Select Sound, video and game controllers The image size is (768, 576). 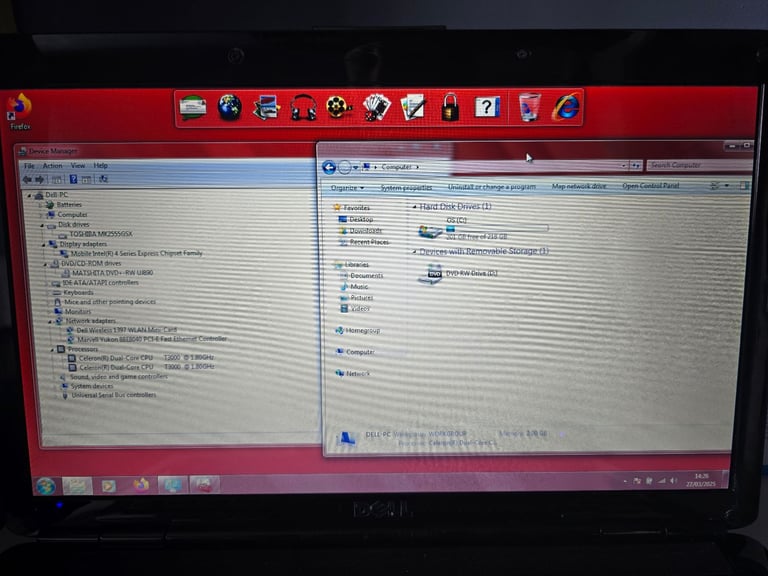[114, 377]
